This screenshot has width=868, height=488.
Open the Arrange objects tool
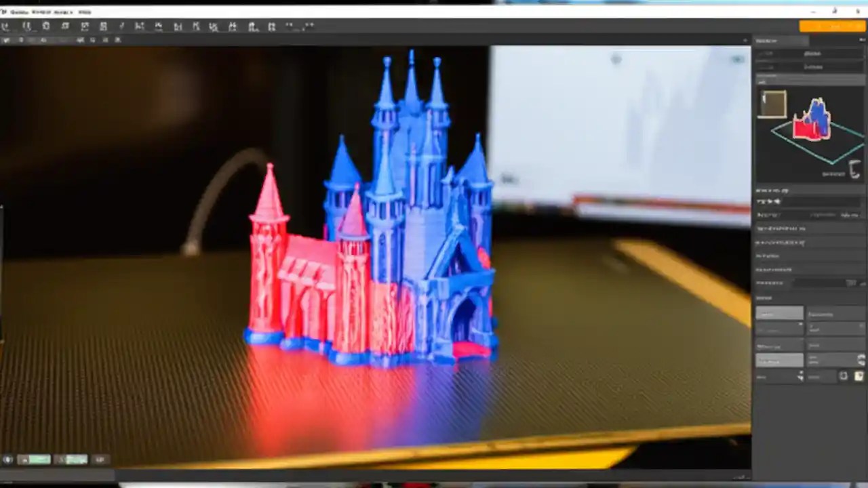64,26
